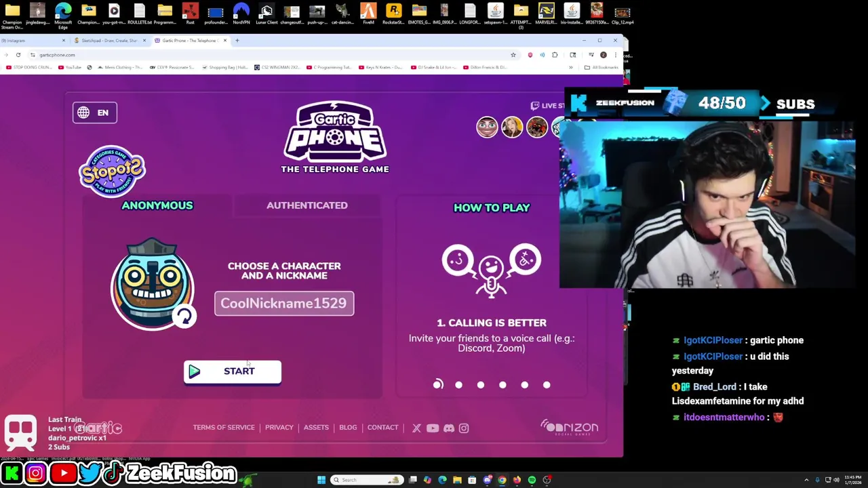The width and height of the screenshot is (868, 488).
Task: Click the Twitter bird in stream overlay
Action: pyautogui.click(x=90, y=473)
